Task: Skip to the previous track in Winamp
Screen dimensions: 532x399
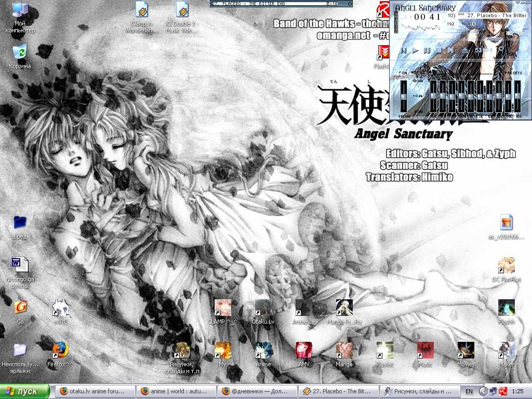Action: pyautogui.click(x=404, y=50)
